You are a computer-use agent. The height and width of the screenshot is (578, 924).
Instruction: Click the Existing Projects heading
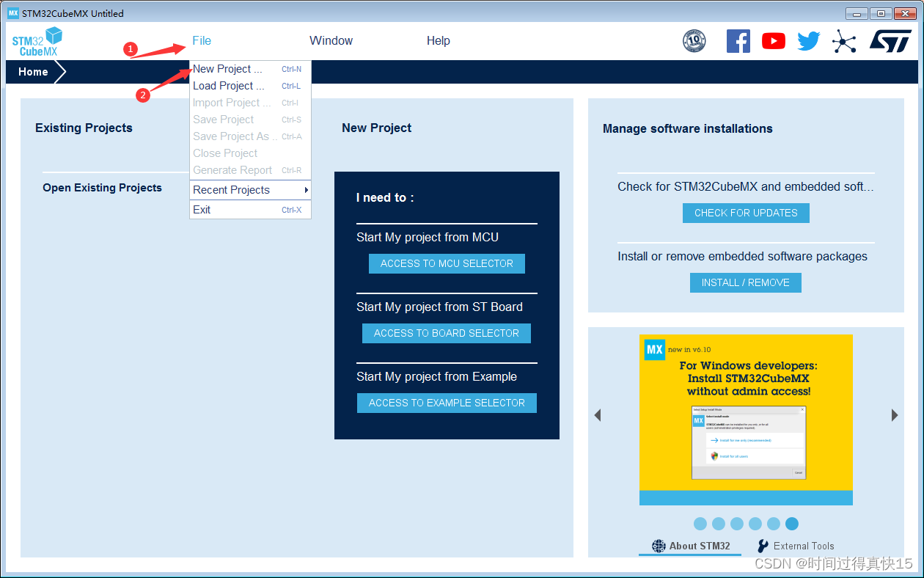(x=84, y=128)
